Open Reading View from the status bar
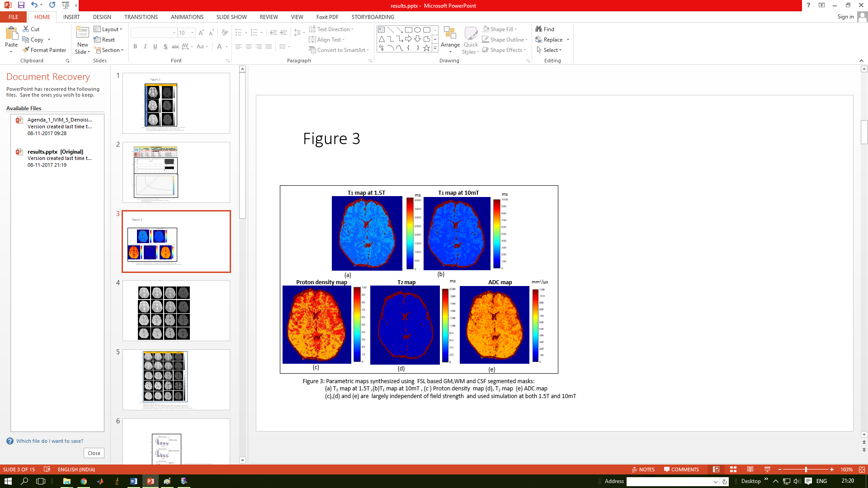868x488 pixels. point(750,469)
